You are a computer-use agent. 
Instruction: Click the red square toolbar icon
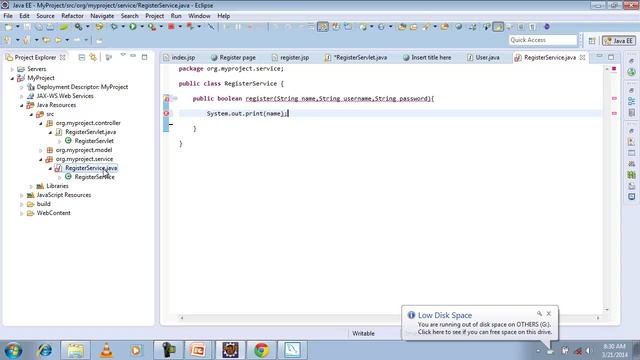click(x=171, y=27)
